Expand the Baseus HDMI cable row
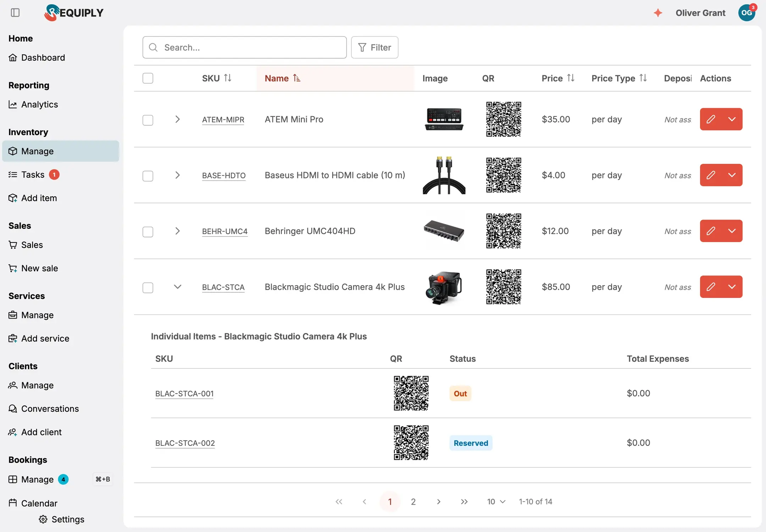This screenshot has width=766, height=532. [178, 175]
